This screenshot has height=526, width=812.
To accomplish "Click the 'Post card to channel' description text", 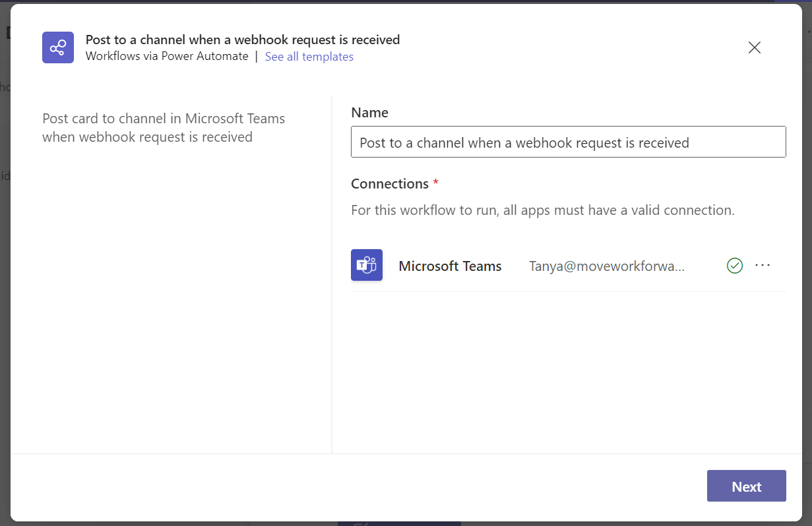I will pyautogui.click(x=164, y=128).
